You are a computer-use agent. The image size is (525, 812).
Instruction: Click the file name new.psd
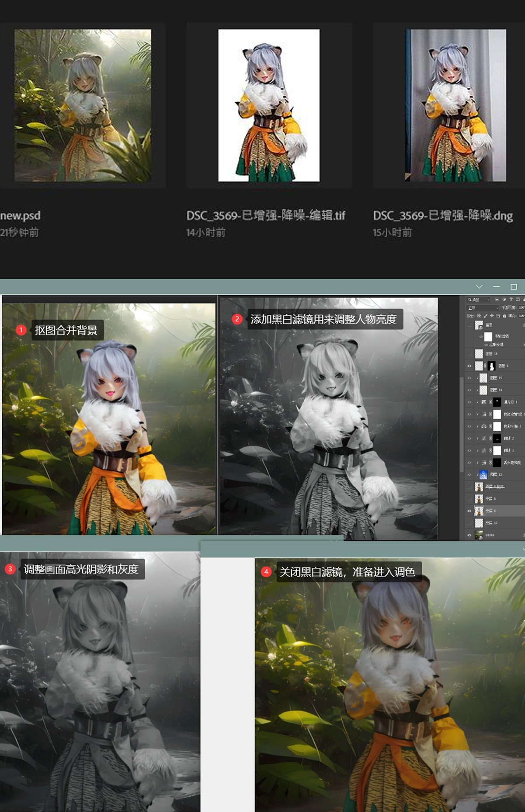[20, 215]
